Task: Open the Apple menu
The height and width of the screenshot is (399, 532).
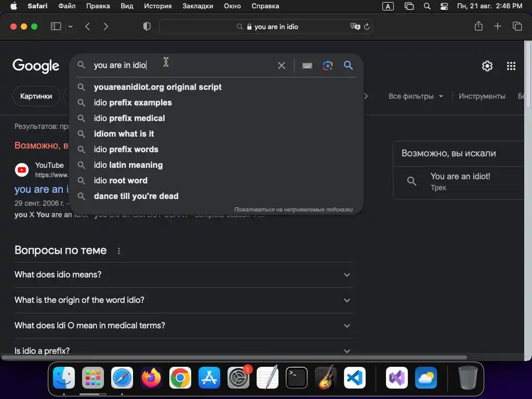Action: [14, 6]
